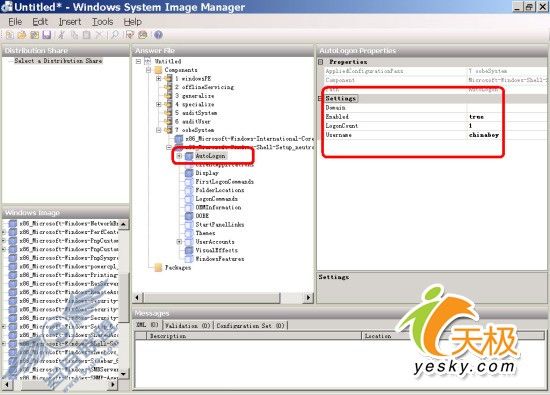
Task: Click Answer File horizontal scrollbar right arrow
Action: pos(308,297)
